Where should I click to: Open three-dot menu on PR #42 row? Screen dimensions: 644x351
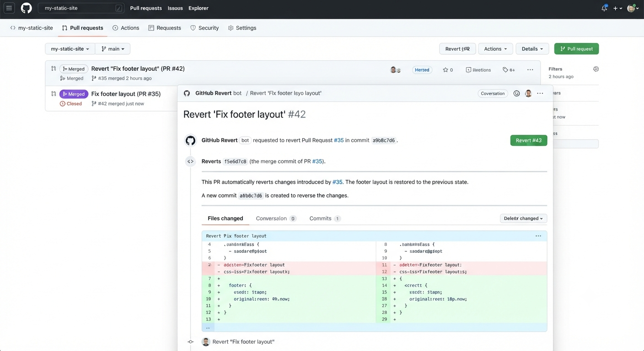point(530,70)
